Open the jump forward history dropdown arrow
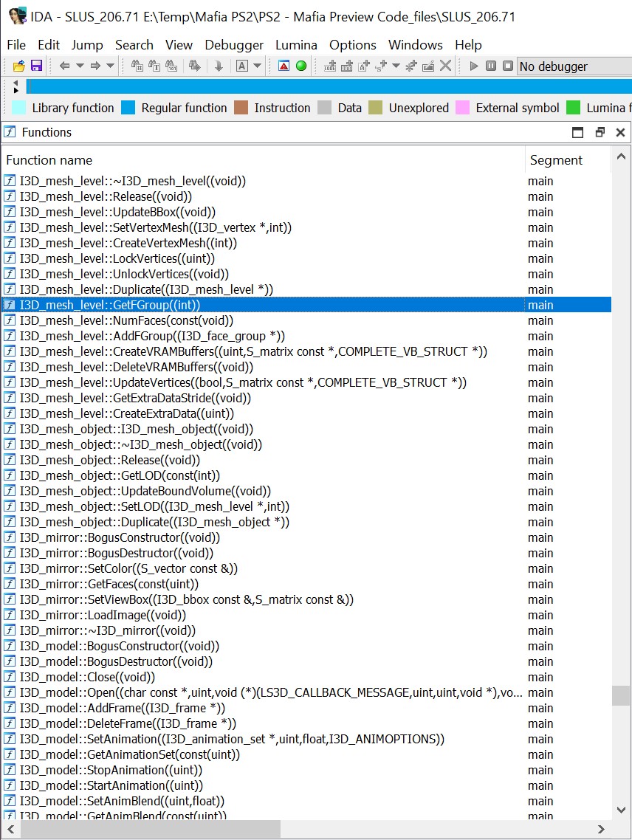 (x=111, y=66)
